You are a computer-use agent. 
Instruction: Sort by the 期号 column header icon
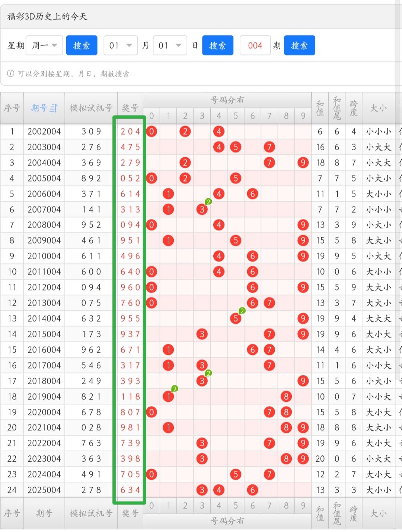pyautogui.click(x=54, y=108)
